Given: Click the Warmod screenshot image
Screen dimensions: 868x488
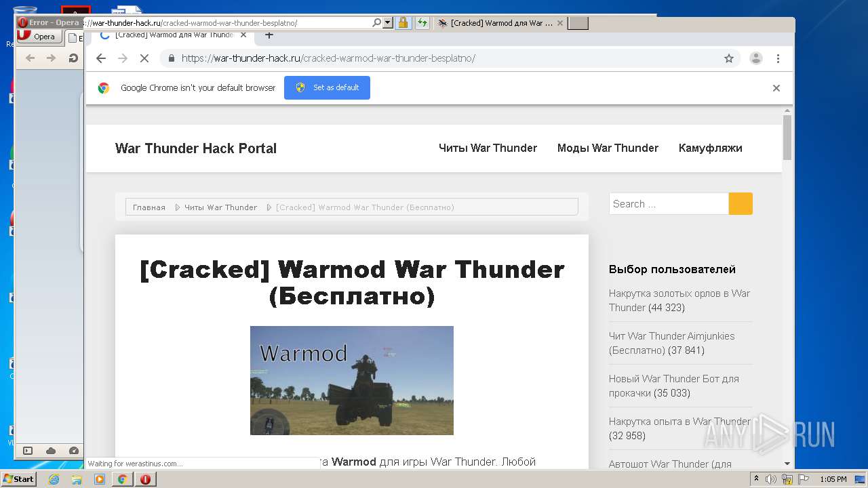Looking at the screenshot, I should pos(352,380).
